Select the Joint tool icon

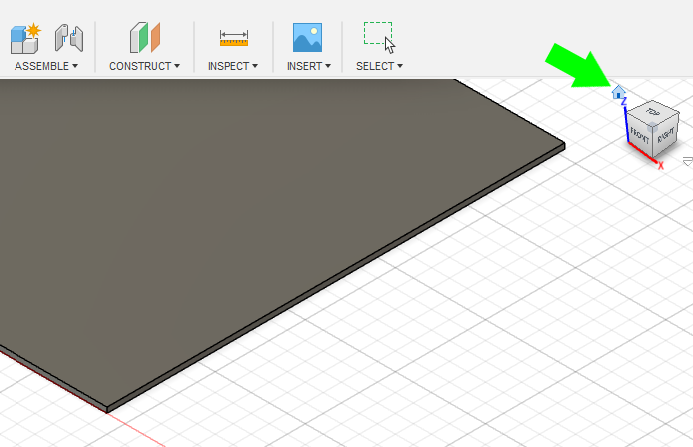tap(69, 38)
